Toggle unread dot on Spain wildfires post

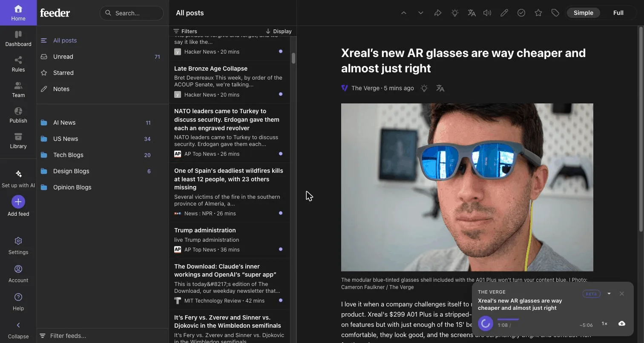(280, 213)
